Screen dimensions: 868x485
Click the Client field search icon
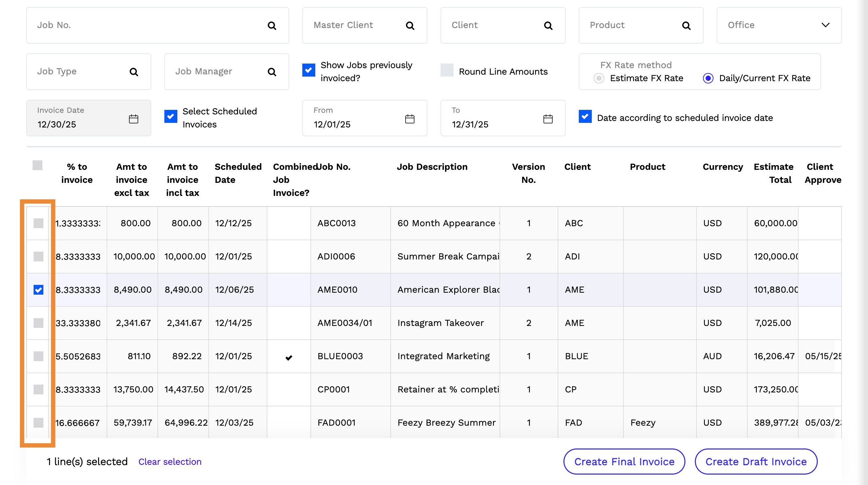click(548, 26)
